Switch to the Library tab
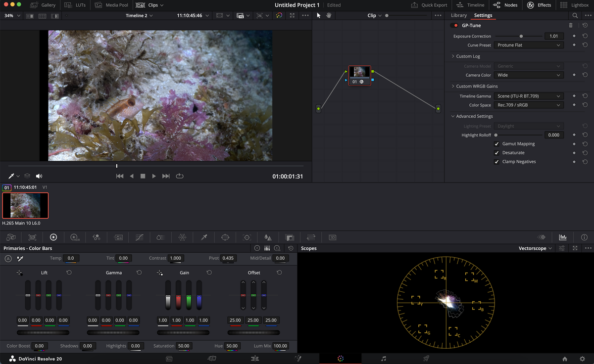 (458, 15)
